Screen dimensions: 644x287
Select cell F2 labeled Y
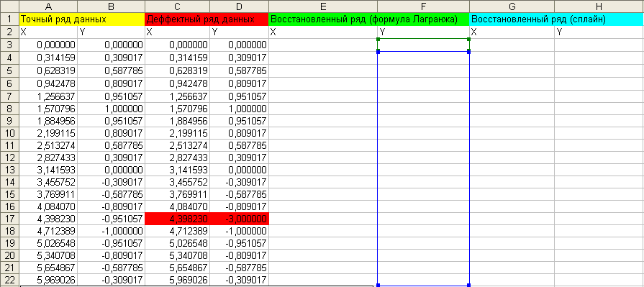tap(423, 32)
